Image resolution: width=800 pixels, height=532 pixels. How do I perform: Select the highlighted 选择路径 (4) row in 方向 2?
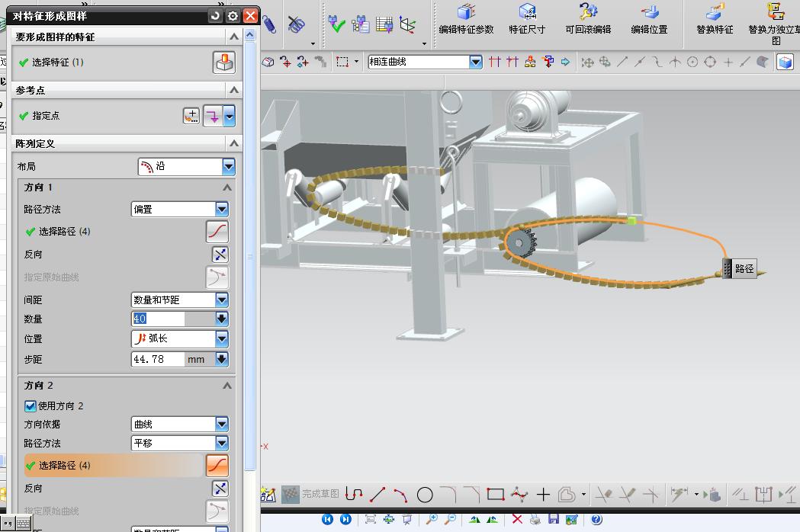point(114,466)
